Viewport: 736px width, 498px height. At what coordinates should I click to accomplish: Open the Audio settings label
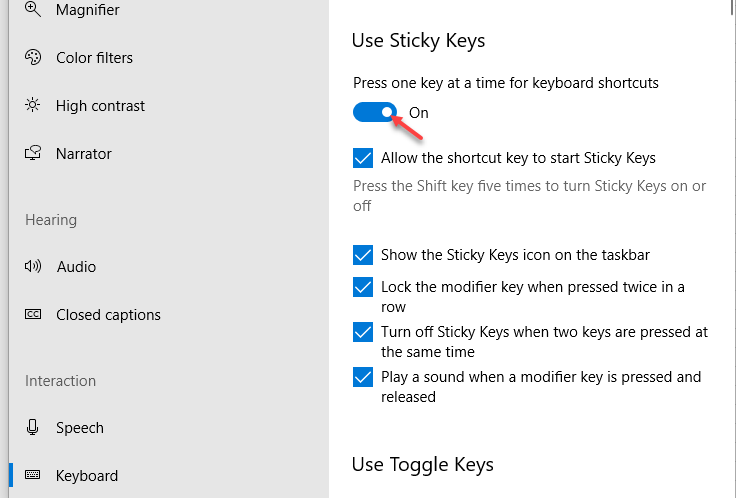click(x=77, y=267)
